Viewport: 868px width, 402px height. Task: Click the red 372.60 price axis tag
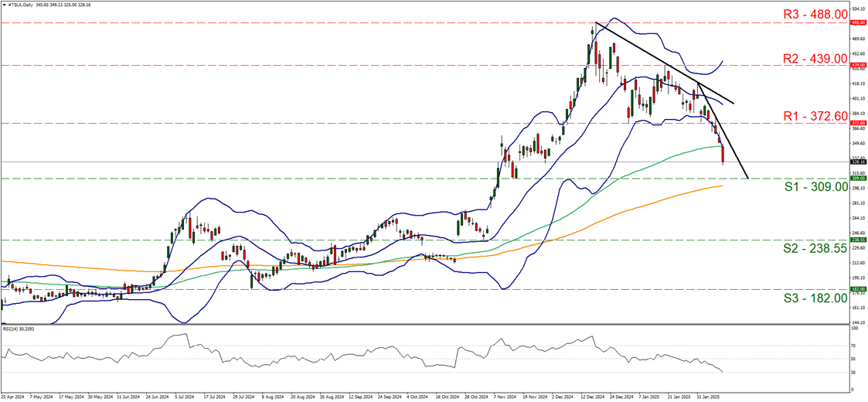click(856, 122)
